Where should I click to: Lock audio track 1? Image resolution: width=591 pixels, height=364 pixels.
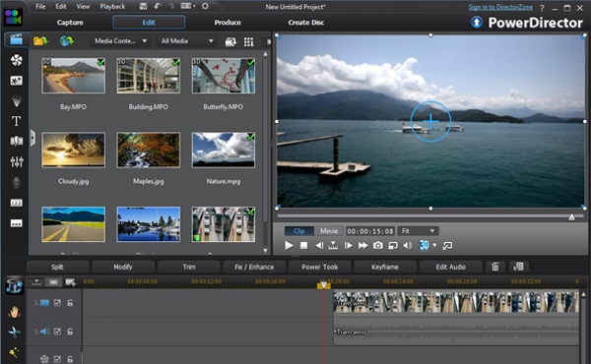pyautogui.click(x=70, y=332)
